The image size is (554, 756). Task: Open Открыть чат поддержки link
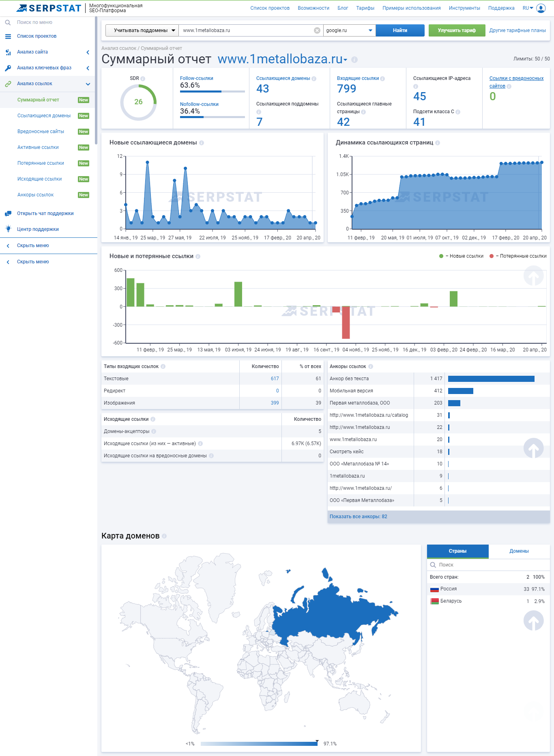pyautogui.click(x=45, y=213)
